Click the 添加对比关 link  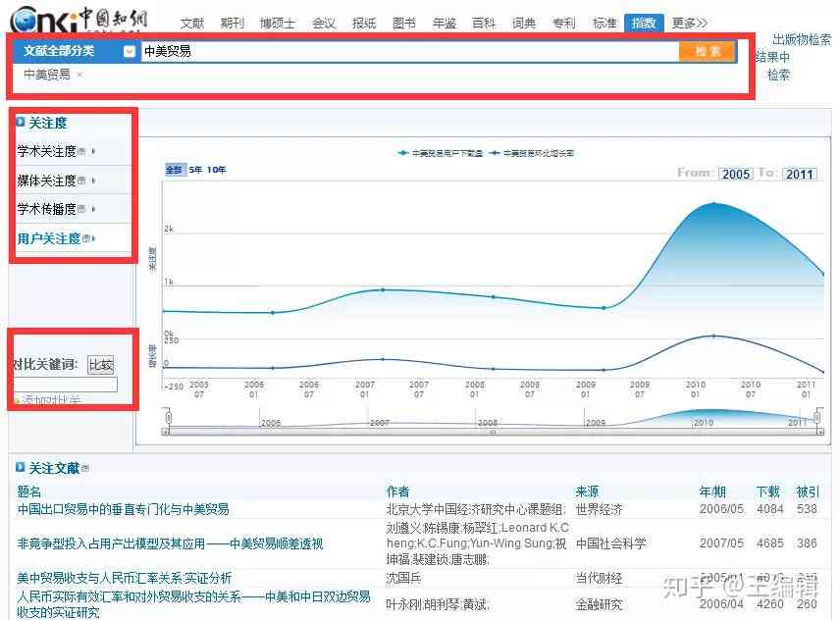(49, 400)
